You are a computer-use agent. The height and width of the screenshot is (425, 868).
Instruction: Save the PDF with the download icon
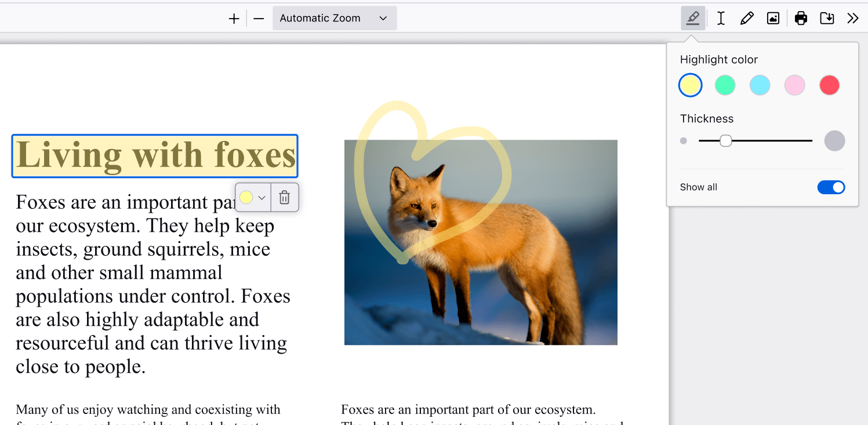point(827,18)
